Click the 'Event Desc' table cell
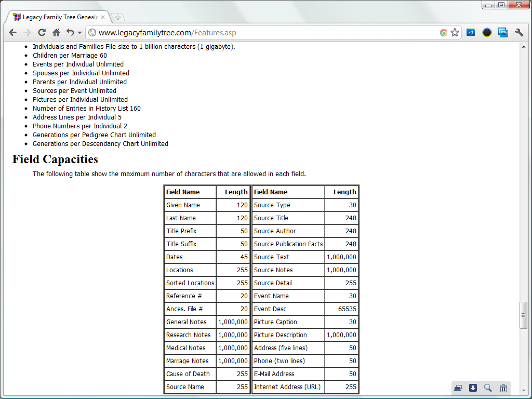This screenshot has height=399, width=532. pyautogui.click(x=288, y=309)
